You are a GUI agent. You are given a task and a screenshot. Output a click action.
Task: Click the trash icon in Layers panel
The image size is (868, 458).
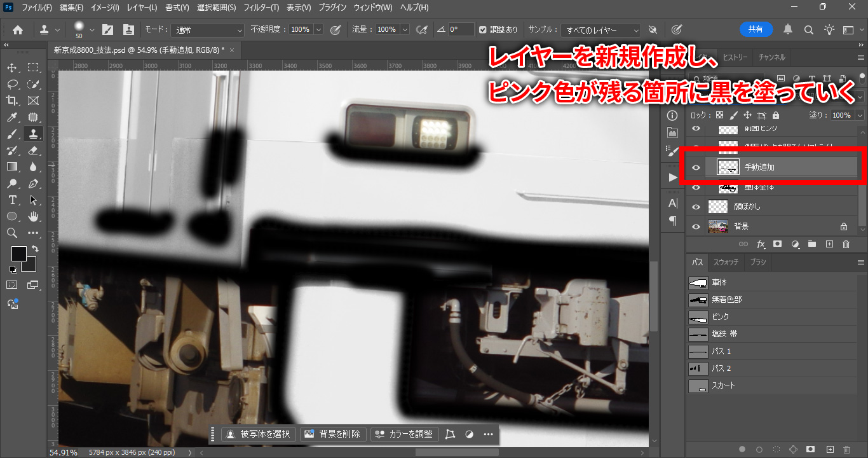click(x=846, y=244)
